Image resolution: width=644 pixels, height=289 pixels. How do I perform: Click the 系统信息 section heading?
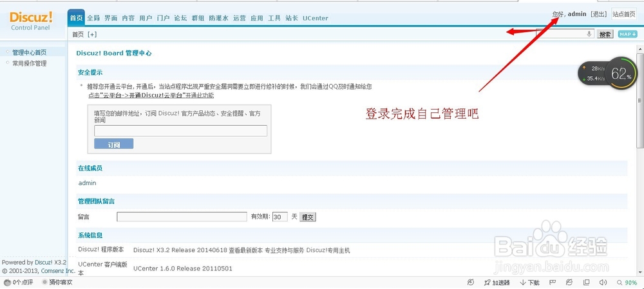tap(90, 235)
